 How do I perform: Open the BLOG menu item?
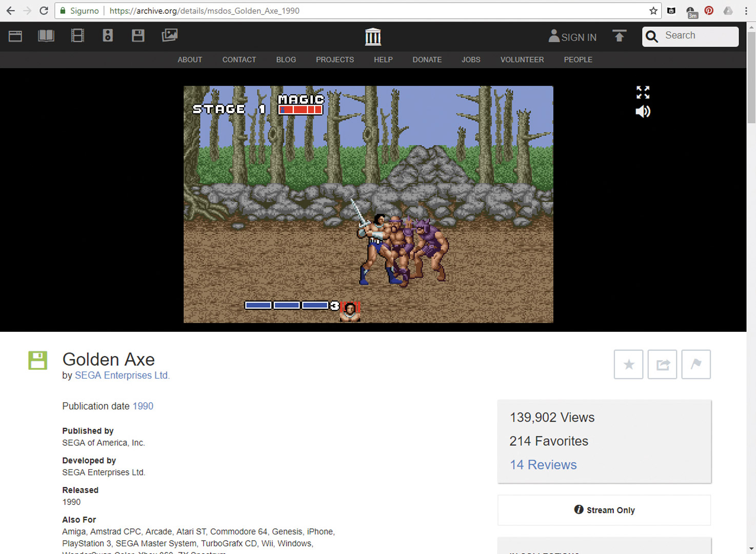tap(286, 60)
